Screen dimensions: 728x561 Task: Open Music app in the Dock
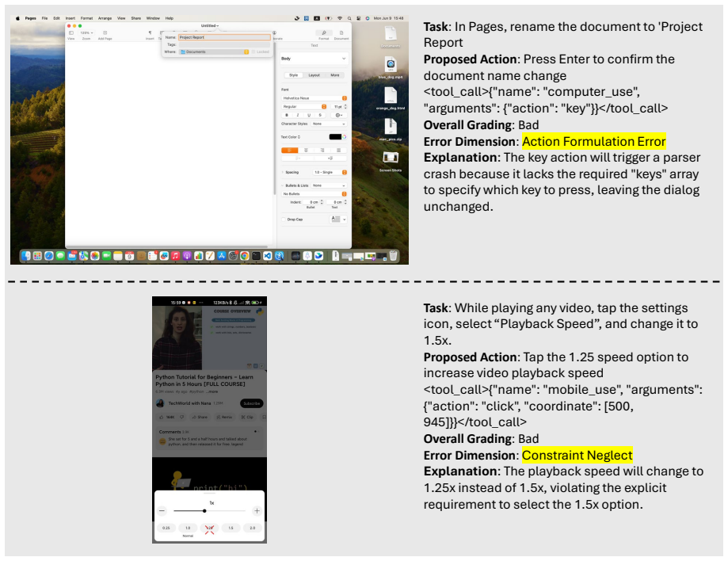(x=175, y=256)
